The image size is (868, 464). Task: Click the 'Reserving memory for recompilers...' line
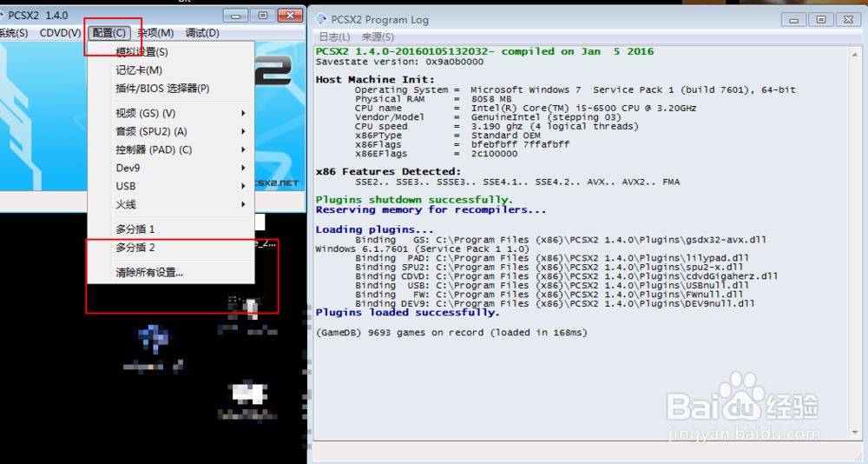click(x=431, y=209)
